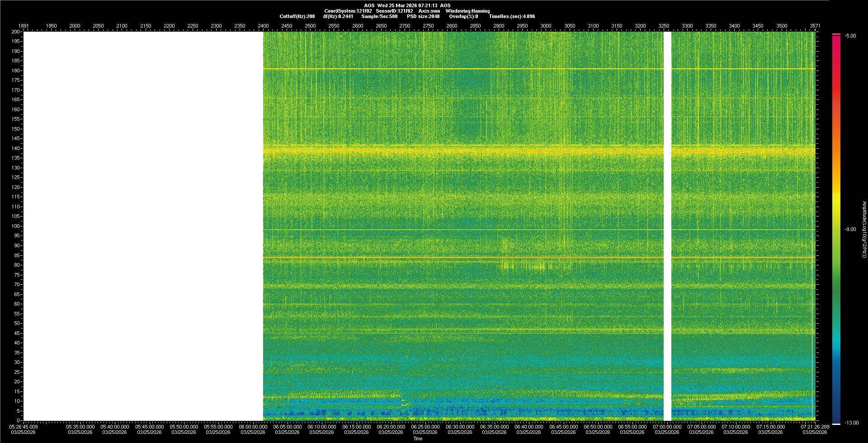Click the 140 Hz frequency axis label

(x=16, y=148)
